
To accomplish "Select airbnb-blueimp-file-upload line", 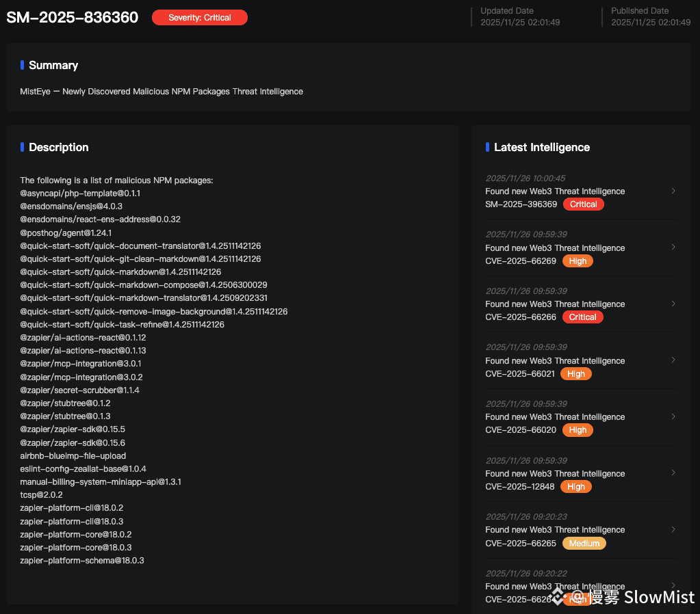I will [73, 455].
